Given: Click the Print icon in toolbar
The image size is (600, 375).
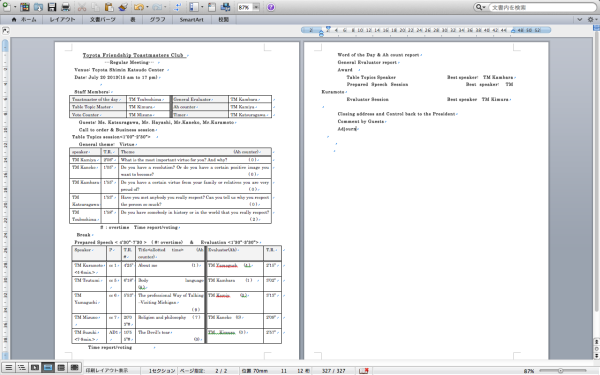Looking at the screenshot, I should (x=66, y=7).
